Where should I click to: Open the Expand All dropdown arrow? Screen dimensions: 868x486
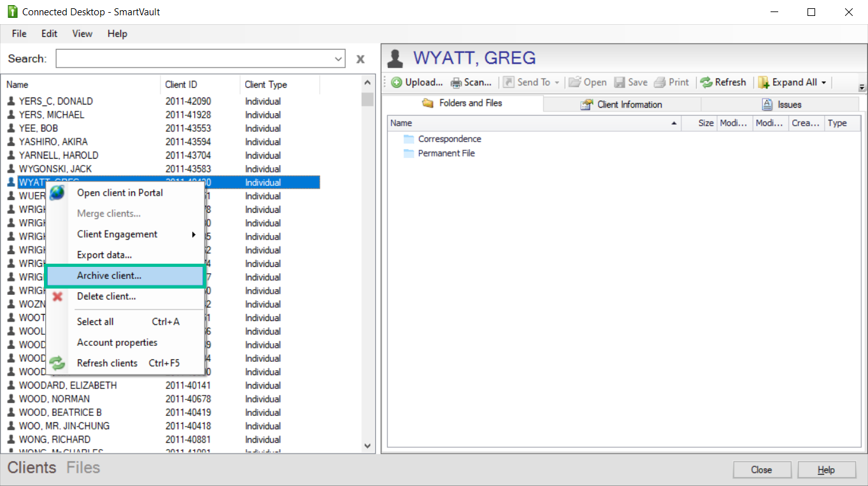tap(823, 82)
